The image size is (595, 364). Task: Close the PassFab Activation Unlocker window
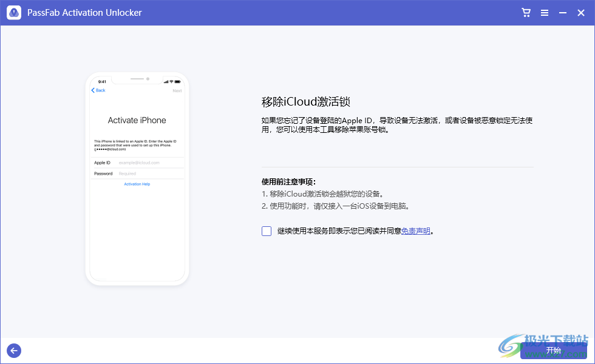click(581, 13)
